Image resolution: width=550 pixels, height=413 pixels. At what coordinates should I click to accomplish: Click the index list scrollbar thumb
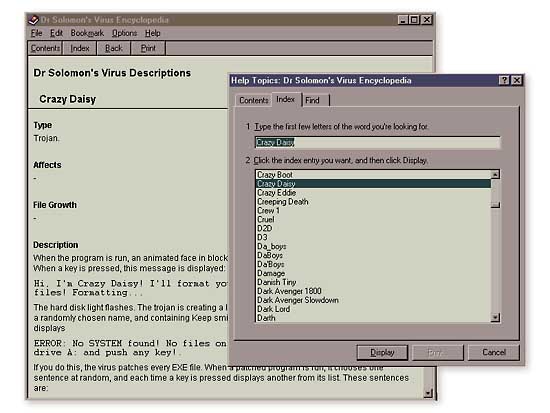coord(495,205)
